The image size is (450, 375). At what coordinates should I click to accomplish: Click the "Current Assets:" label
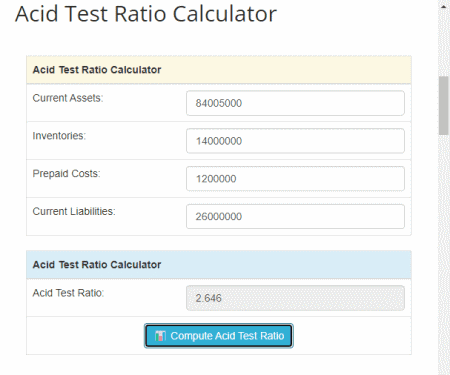tap(68, 98)
